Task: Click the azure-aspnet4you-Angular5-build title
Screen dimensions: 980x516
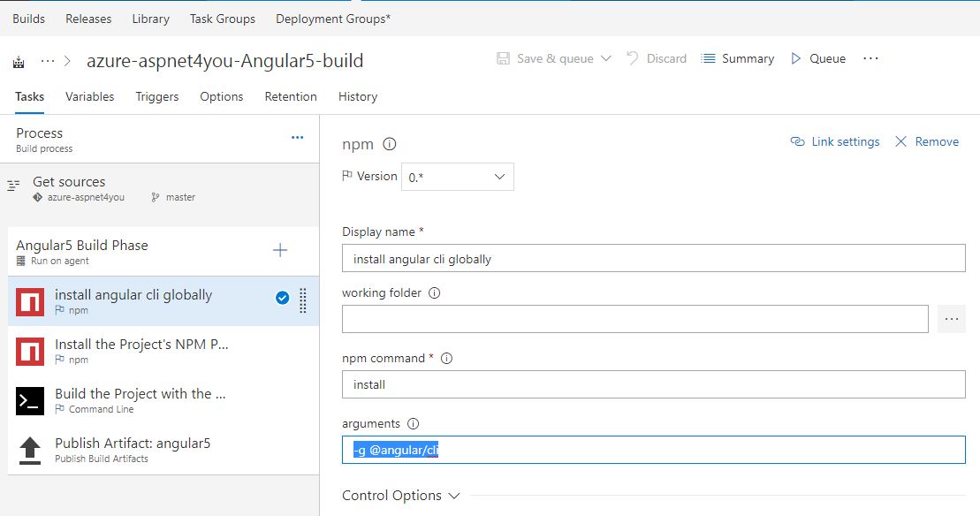Action: pos(225,61)
